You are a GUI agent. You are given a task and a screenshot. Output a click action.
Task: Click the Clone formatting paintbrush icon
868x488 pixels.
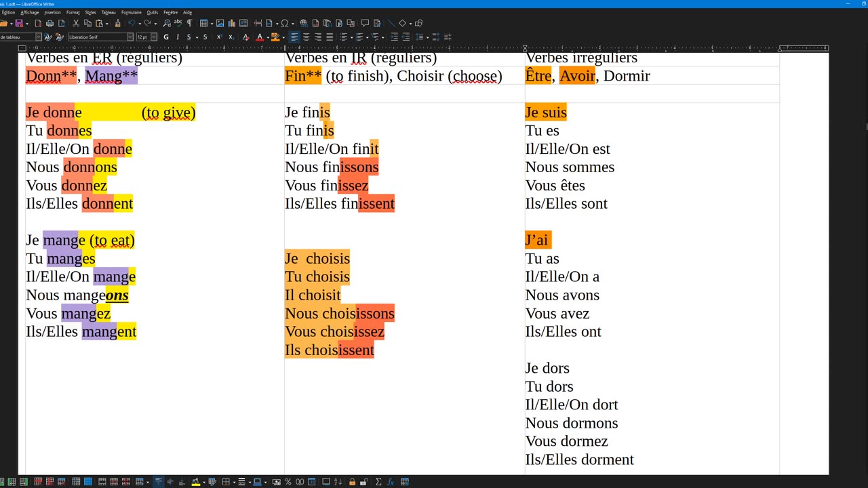tap(117, 23)
